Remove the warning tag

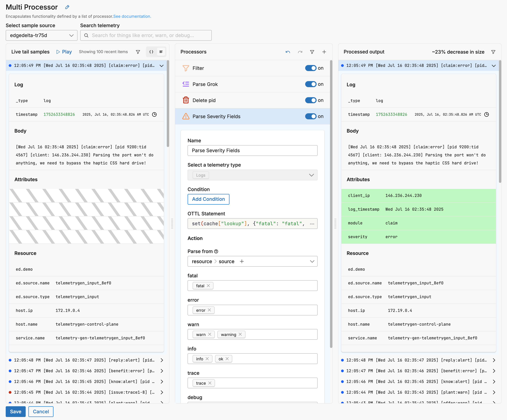click(240, 334)
